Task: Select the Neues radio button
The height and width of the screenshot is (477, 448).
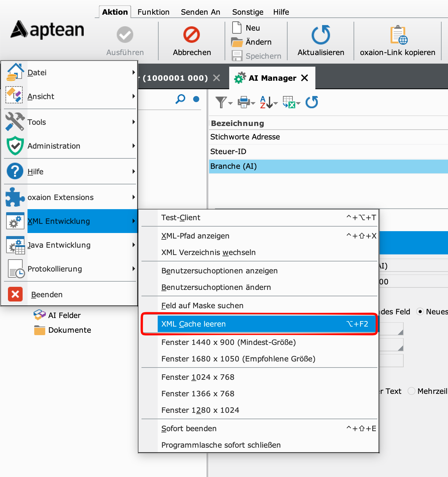Action: (x=420, y=312)
